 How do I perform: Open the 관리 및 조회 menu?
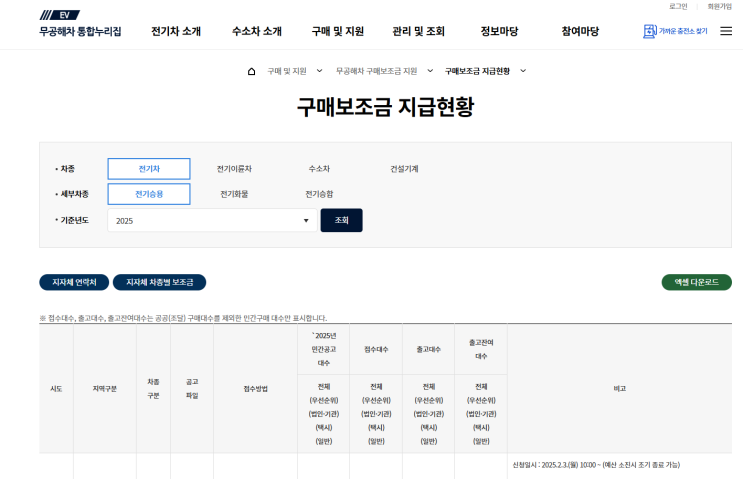[418, 31]
